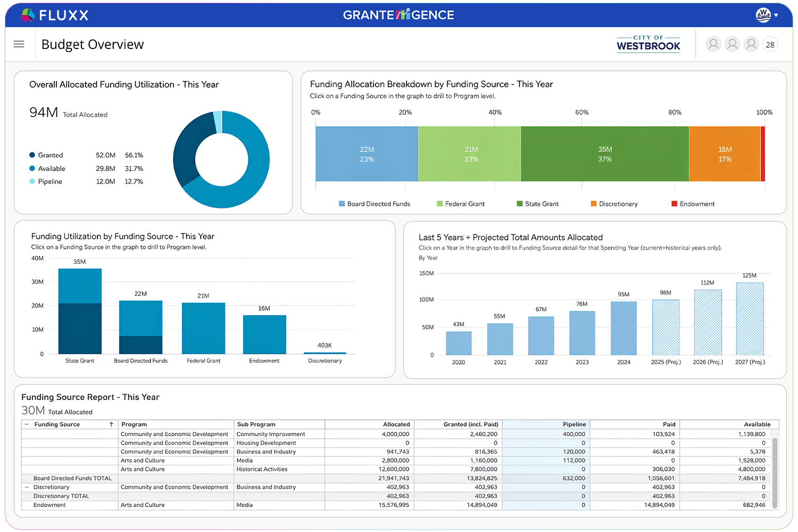Click the Endowment legend swatch
798x532 pixels.
[x=674, y=204]
